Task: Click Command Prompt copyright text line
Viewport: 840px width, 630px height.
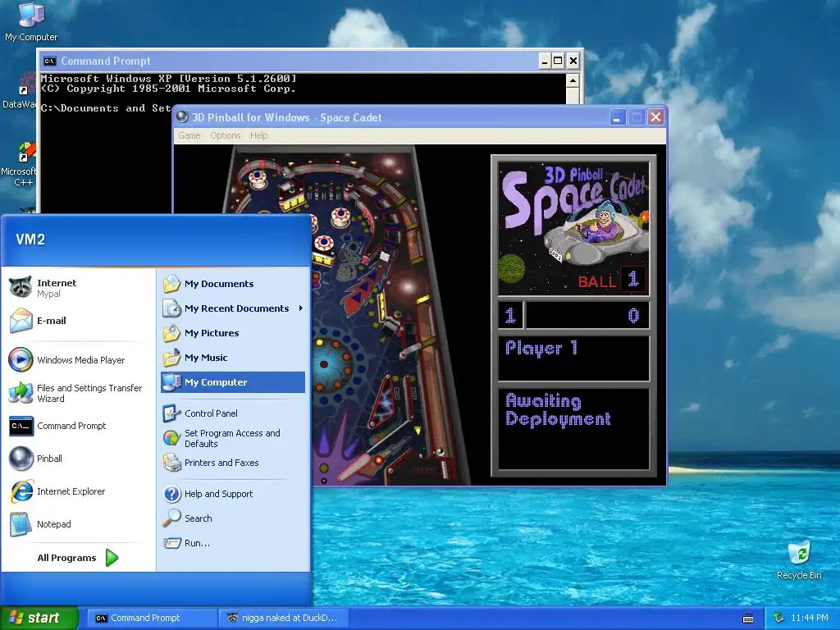Action: (168, 89)
